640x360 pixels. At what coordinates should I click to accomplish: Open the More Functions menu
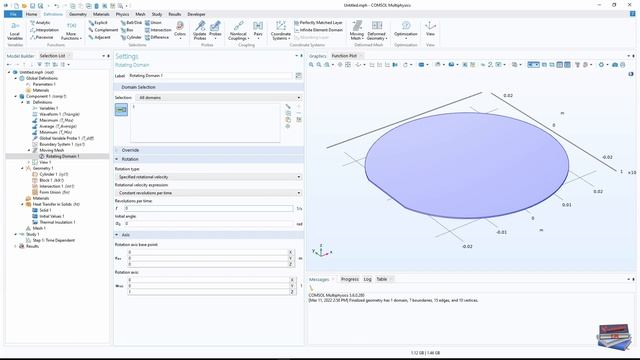coord(71,31)
